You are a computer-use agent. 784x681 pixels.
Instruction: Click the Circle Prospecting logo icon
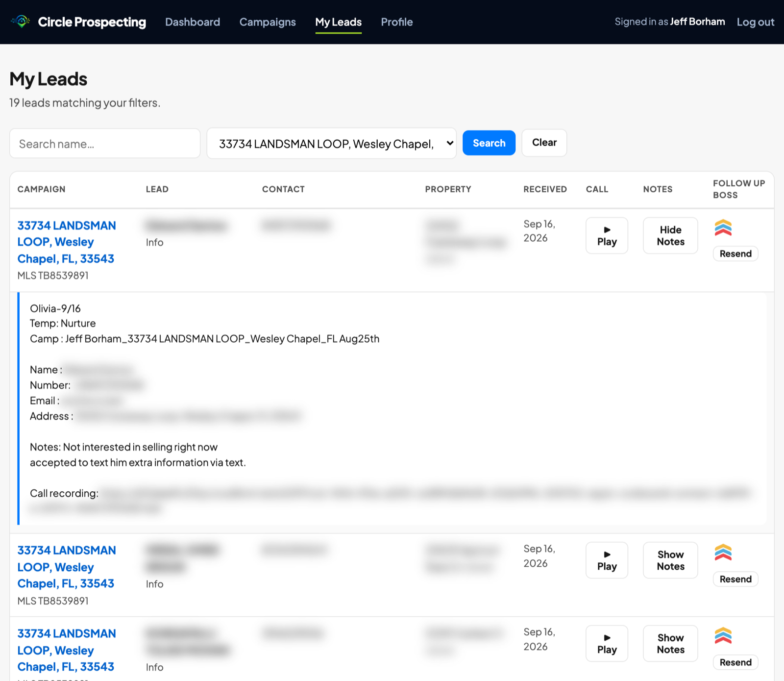(x=21, y=22)
